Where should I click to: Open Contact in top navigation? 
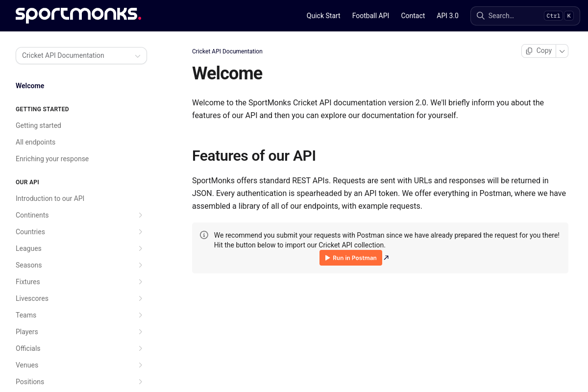coord(413,16)
